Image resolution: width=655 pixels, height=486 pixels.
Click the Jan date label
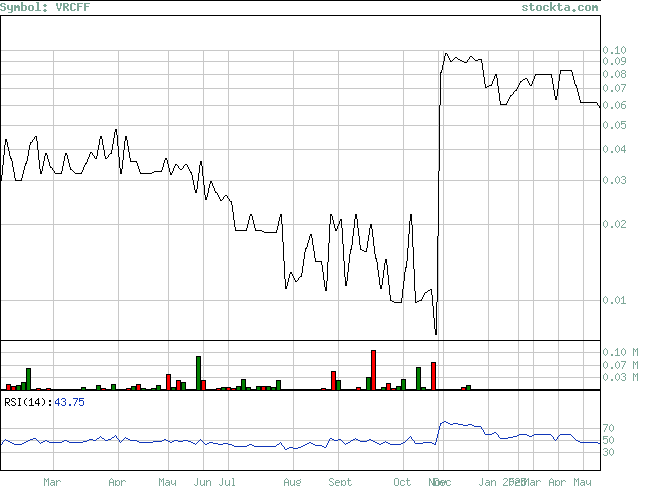(487, 482)
